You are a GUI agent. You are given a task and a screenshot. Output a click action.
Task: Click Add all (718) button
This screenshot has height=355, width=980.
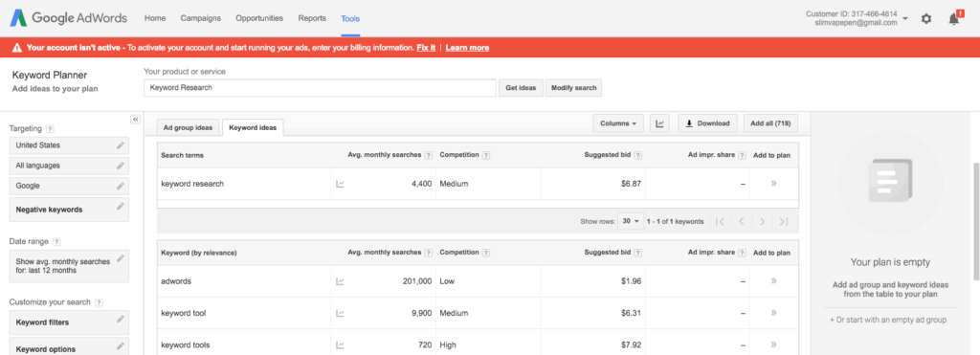point(770,123)
